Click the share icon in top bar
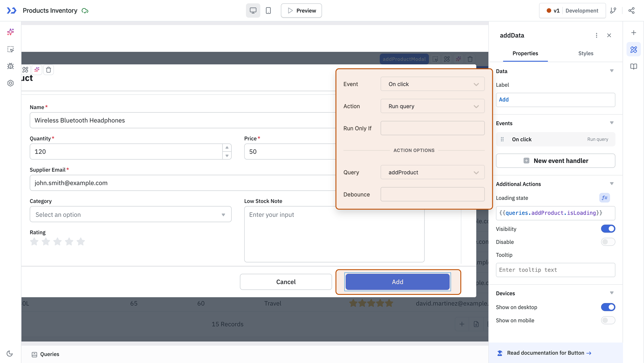This screenshot has height=363, width=644. pyautogui.click(x=632, y=11)
